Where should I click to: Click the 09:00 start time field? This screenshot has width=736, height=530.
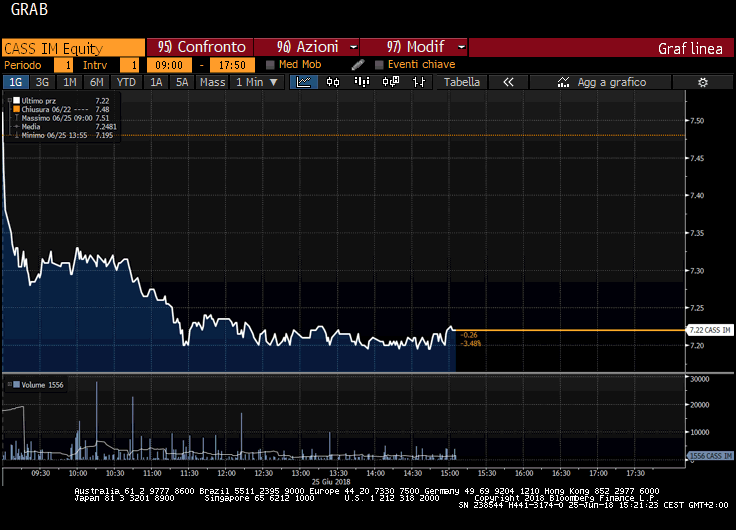(169, 65)
